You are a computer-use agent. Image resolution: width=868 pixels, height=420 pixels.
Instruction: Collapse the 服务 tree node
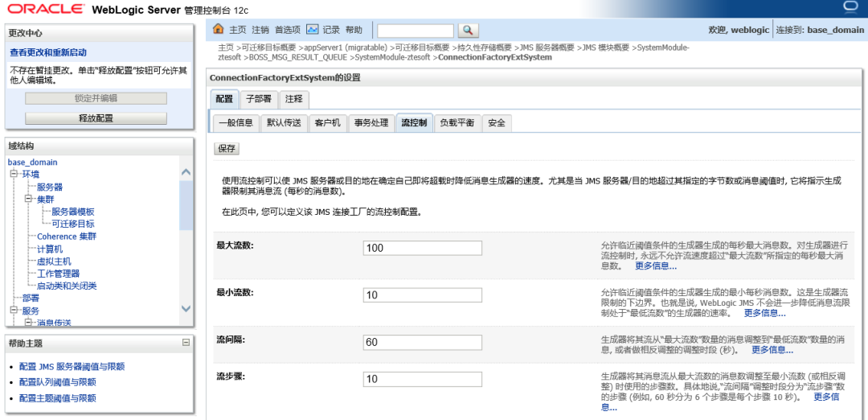click(x=14, y=311)
